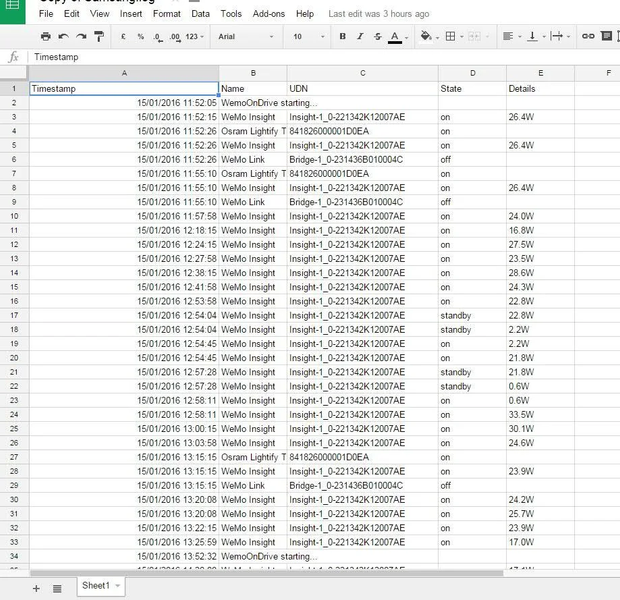Select the 'State' header cell
Screen dimensions: 620x600
[x=473, y=89]
